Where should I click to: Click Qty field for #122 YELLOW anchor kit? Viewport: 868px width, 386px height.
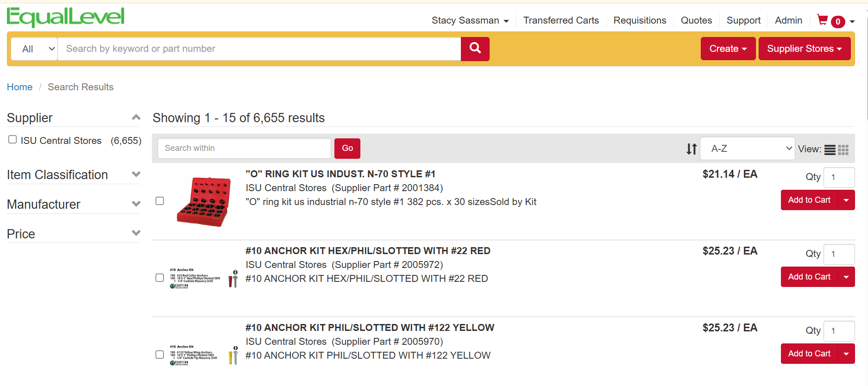click(x=840, y=331)
